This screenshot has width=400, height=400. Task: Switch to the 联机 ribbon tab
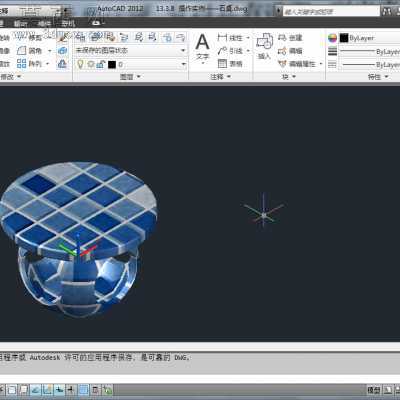point(68,23)
